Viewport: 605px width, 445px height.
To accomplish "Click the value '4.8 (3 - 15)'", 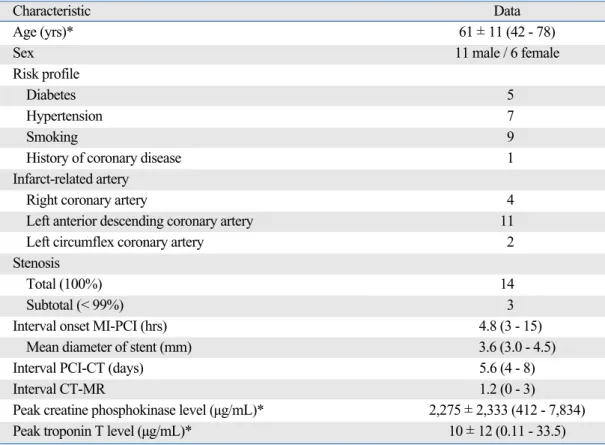I will tap(510, 326).
